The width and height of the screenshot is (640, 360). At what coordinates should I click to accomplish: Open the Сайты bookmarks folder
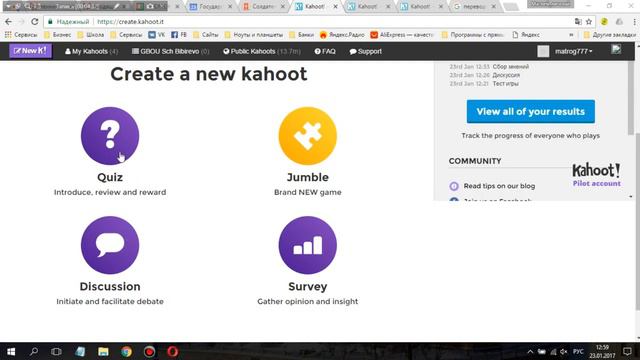point(206,35)
